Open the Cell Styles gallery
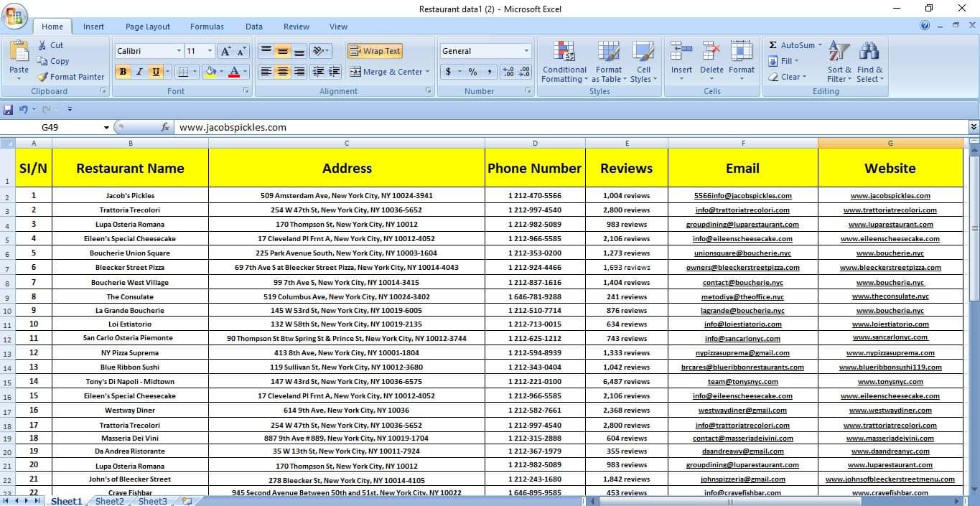Viewport: 980px width, 506px height. click(643, 62)
